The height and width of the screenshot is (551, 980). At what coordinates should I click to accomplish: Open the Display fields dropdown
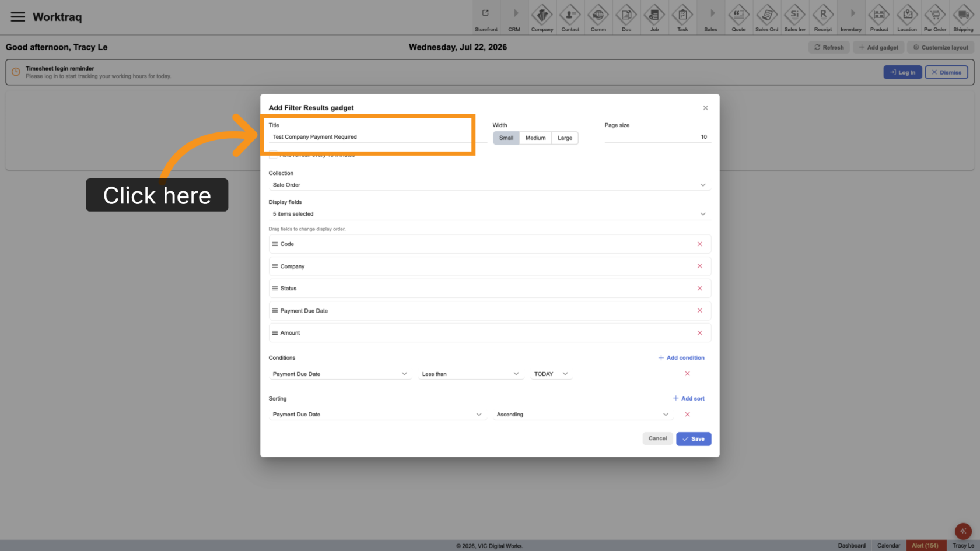[x=489, y=214]
